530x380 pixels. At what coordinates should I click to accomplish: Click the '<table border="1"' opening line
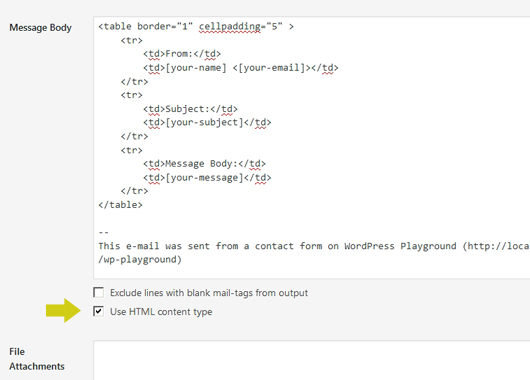point(196,26)
